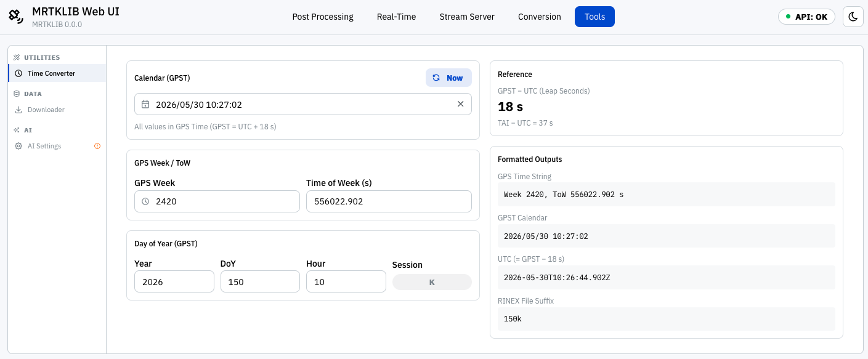
Task: Click the Formatted Outputs heading
Action: tap(530, 159)
